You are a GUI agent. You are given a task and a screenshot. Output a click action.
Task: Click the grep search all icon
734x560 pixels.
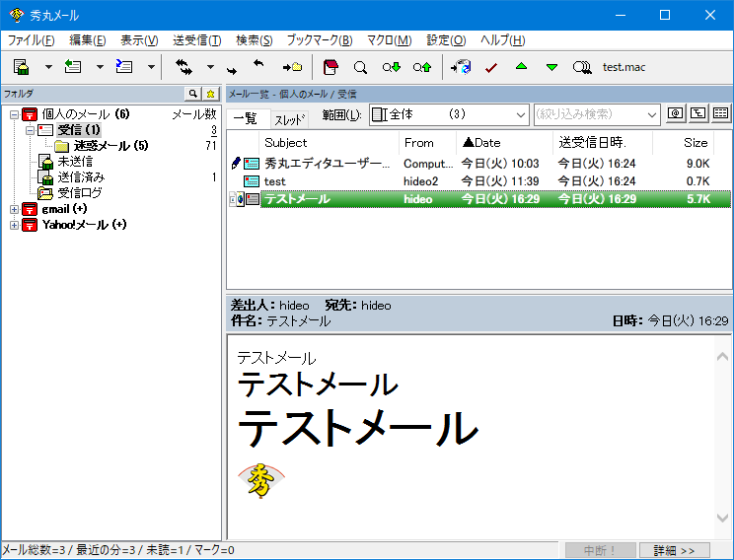582,67
